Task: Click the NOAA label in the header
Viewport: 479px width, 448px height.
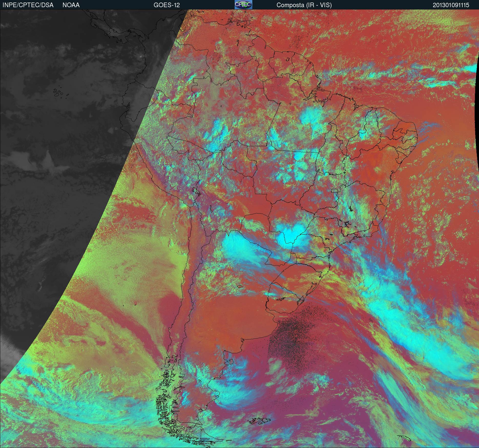Action: 71,5
